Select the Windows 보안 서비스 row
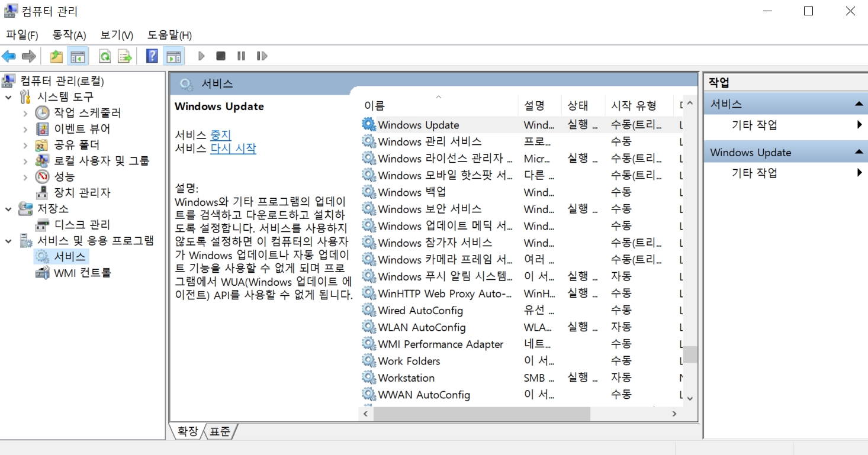Viewport: 868px width, 455px height. [x=520, y=209]
